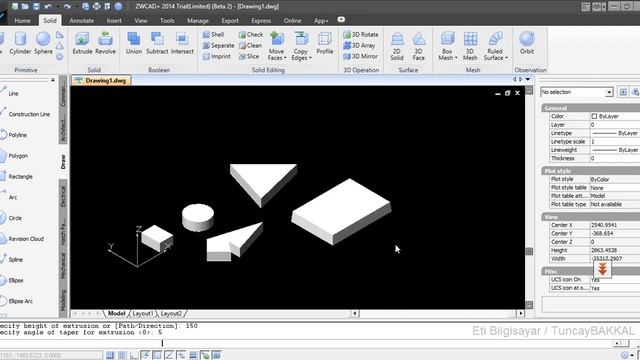Insert a 3D Mesh
The height and width of the screenshot is (360, 640).
(470, 46)
